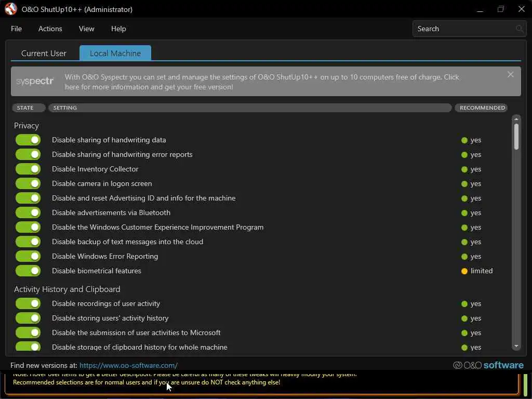
Task: Click green dot for camera in logon screen
Action: click(x=464, y=184)
